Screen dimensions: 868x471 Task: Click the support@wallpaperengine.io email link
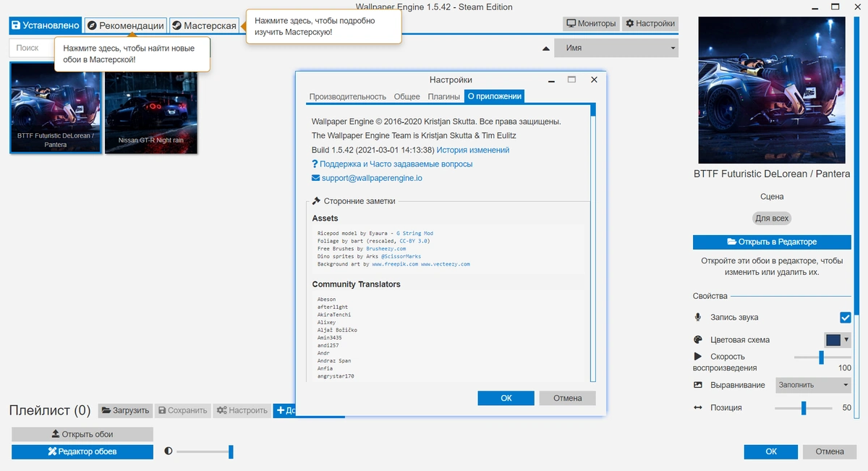372,178
